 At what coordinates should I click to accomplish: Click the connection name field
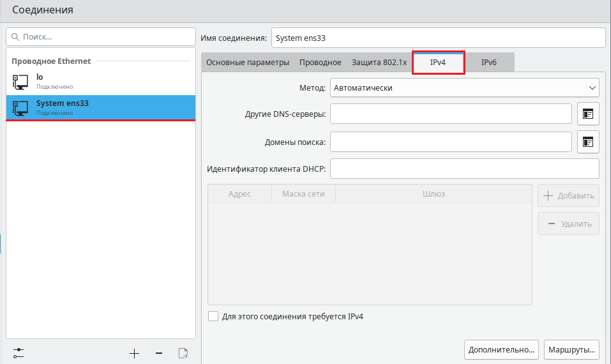[437, 38]
